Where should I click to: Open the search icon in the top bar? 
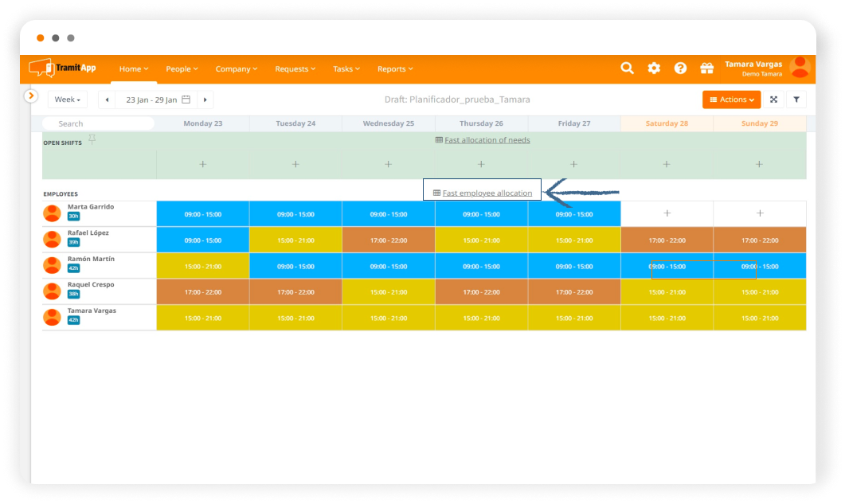(627, 68)
